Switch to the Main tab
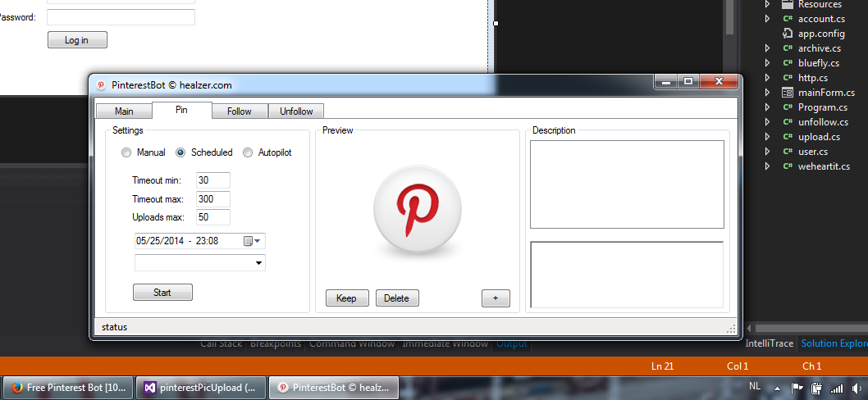 pyautogui.click(x=124, y=111)
